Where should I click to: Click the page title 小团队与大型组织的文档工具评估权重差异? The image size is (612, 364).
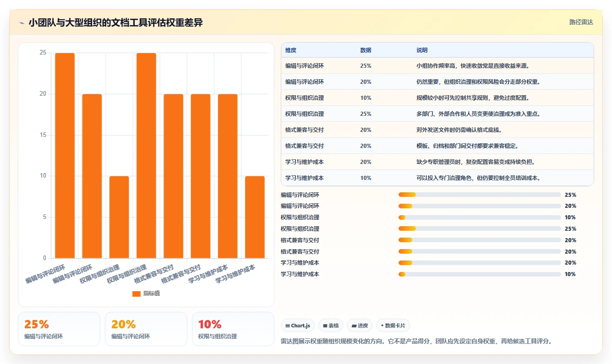point(115,23)
